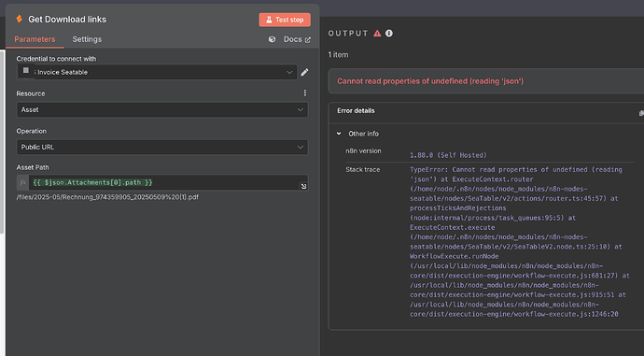Click the left panel vertical scrollbar

(2, 142)
